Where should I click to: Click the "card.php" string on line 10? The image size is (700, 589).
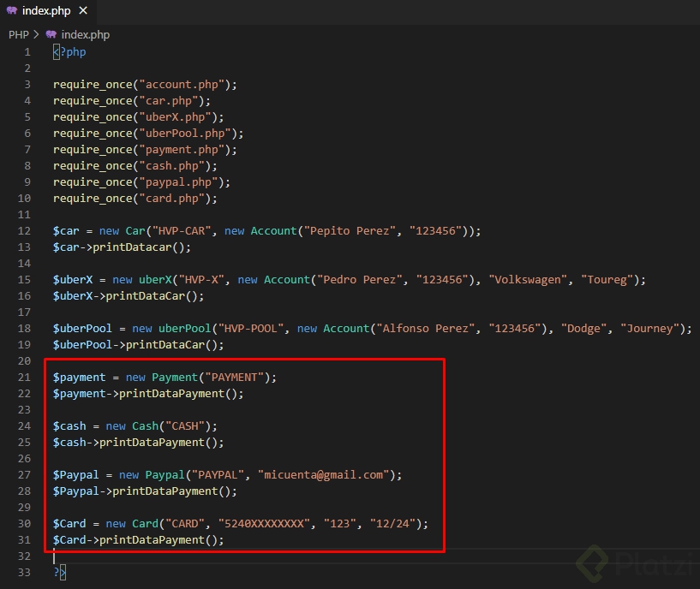(172, 199)
